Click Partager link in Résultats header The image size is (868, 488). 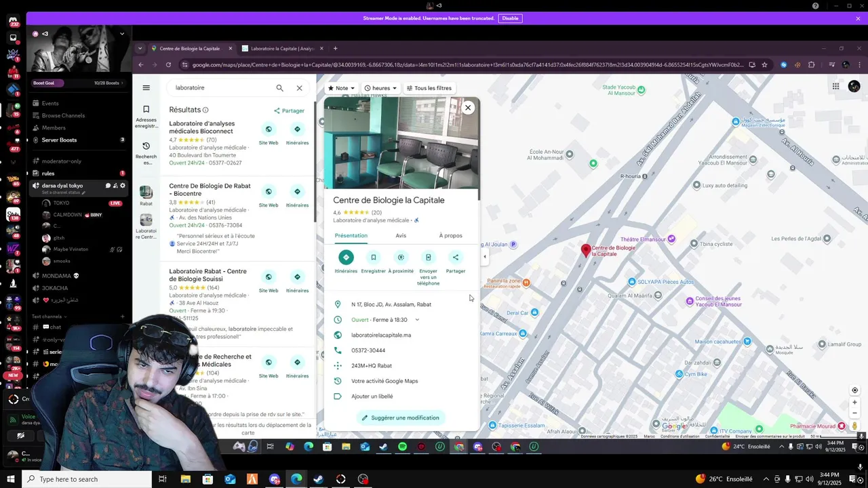coord(290,110)
